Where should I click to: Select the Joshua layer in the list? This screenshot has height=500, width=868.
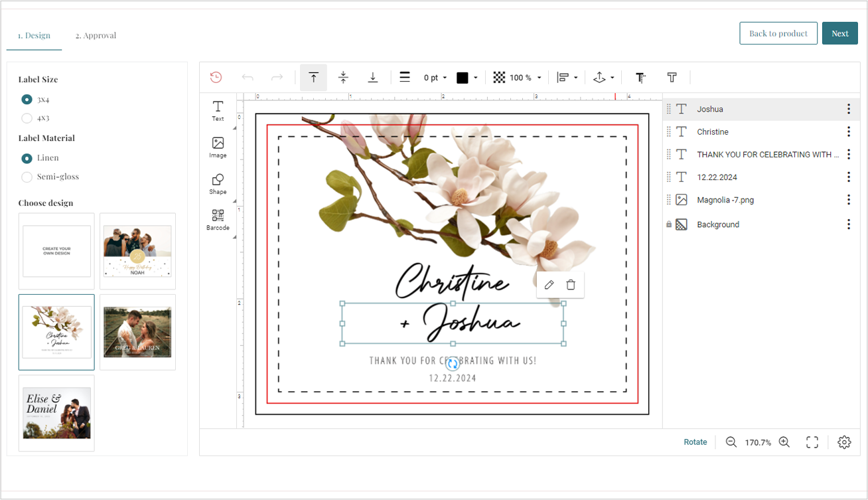(761, 109)
